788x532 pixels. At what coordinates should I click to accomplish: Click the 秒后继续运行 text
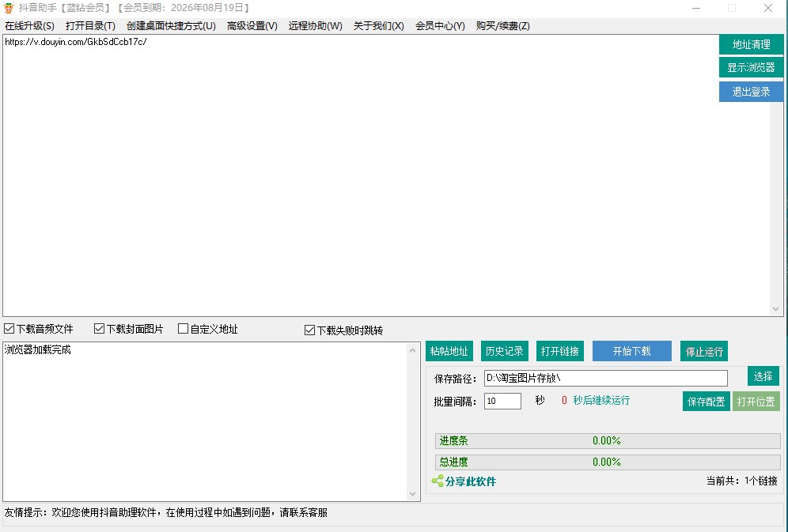point(601,400)
